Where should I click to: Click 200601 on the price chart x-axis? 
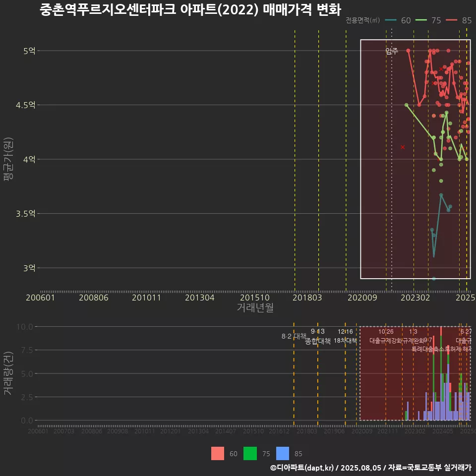pyautogui.click(x=40, y=297)
